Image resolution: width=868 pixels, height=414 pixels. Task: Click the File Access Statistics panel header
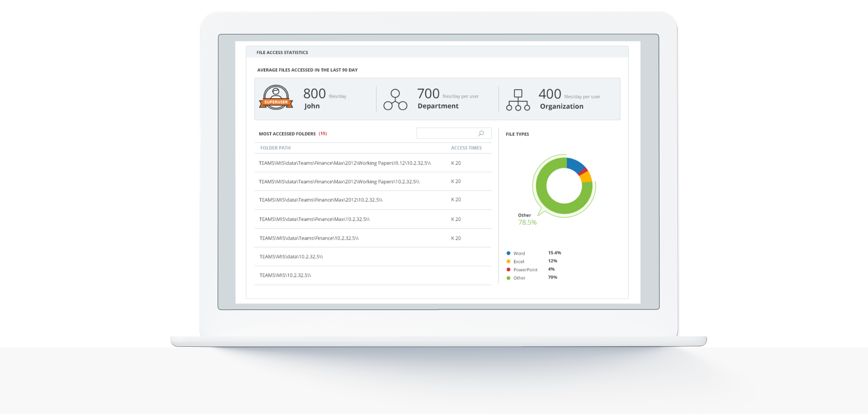[x=282, y=52]
